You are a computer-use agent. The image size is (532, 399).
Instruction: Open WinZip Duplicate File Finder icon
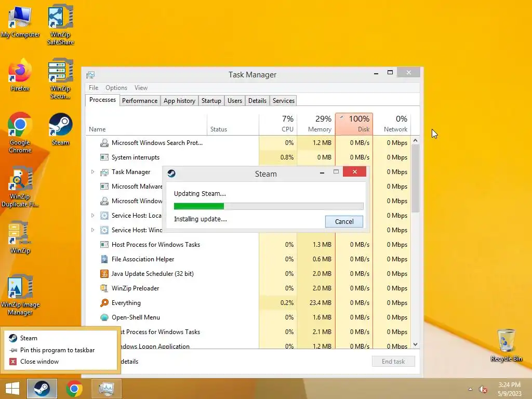coord(20,187)
